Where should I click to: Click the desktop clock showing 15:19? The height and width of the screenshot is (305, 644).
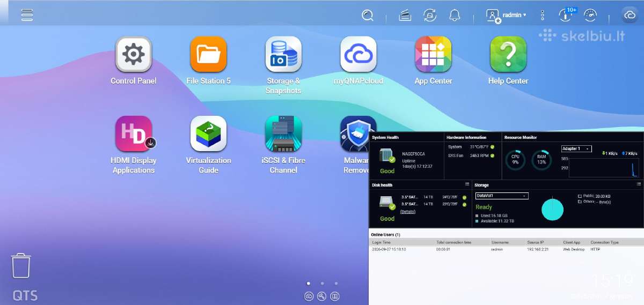(612, 280)
